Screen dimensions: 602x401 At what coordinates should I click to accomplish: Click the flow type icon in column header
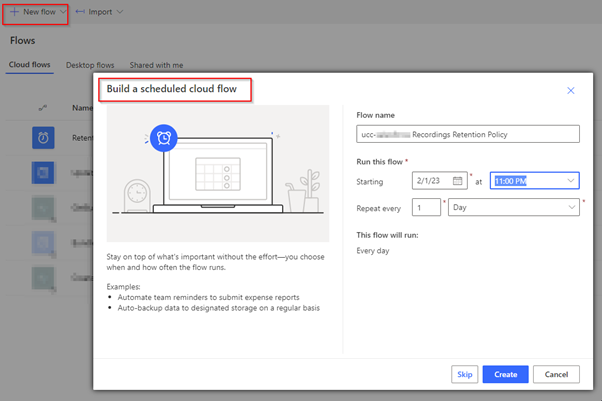[43, 108]
